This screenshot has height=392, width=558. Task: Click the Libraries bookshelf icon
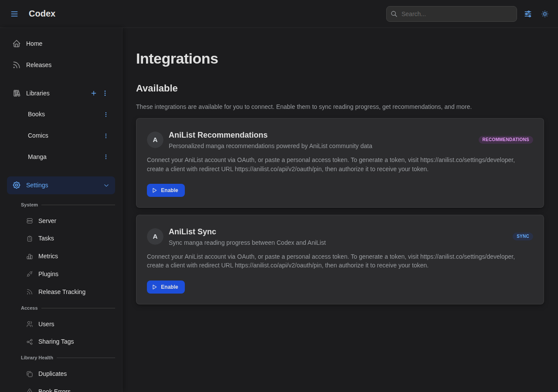coord(17,93)
